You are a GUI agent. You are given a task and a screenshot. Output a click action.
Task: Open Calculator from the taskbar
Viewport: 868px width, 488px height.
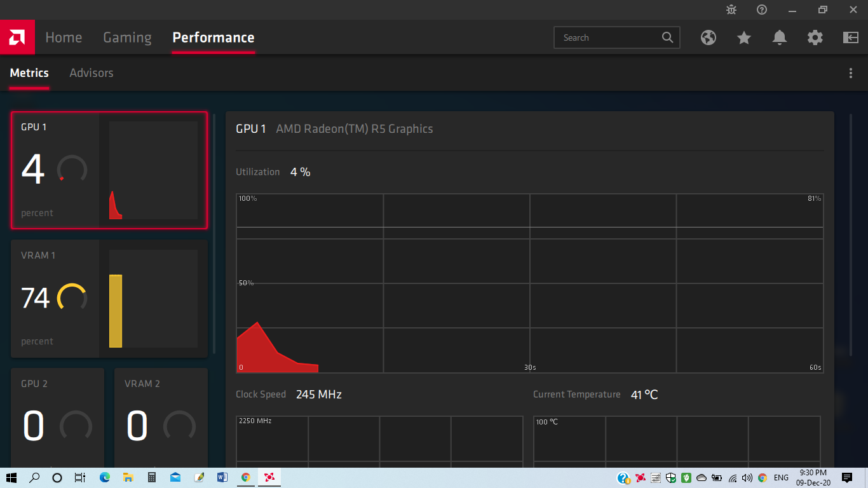point(152,478)
